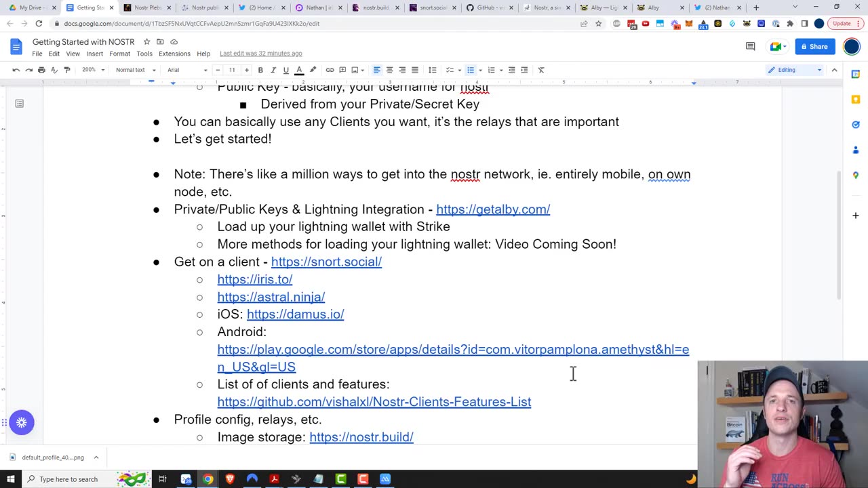The height and width of the screenshot is (488, 868).
Task: Open the getalby.com link
Action: pyautogui.click(x=493, y=209)
